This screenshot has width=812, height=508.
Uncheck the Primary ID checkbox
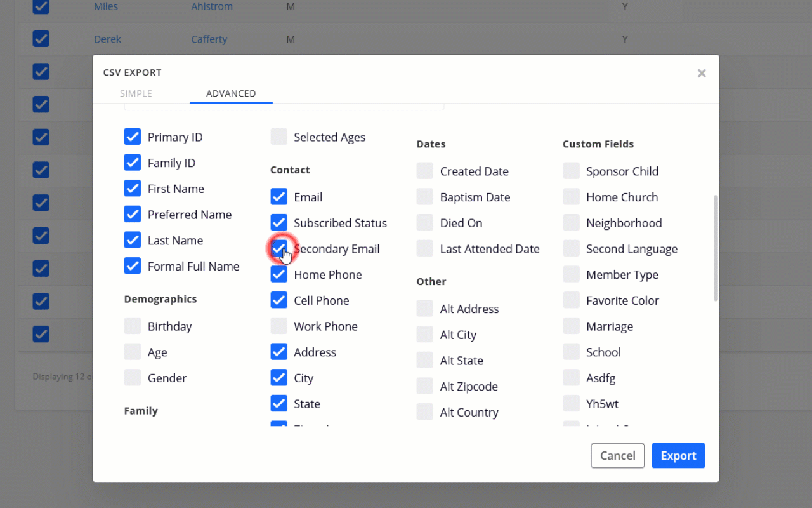tap(133, 137)
